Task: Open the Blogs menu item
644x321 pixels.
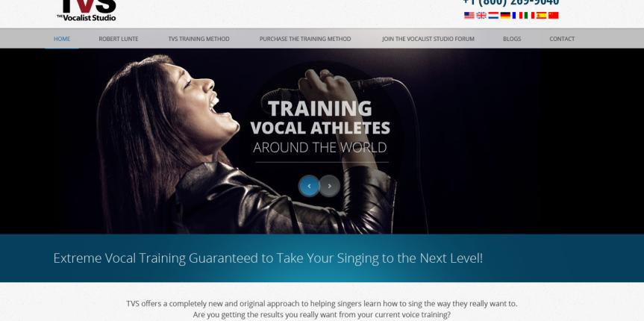Action: [512, 39]
